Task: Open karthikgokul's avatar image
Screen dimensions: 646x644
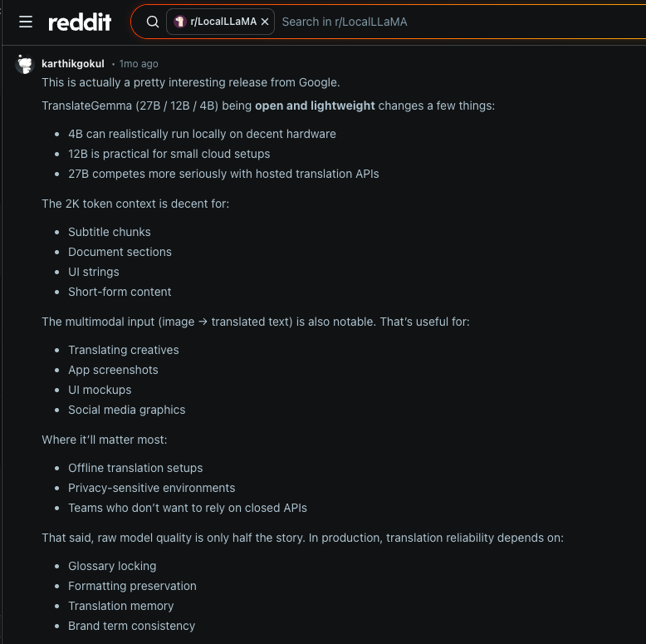Action: (26, 65)
